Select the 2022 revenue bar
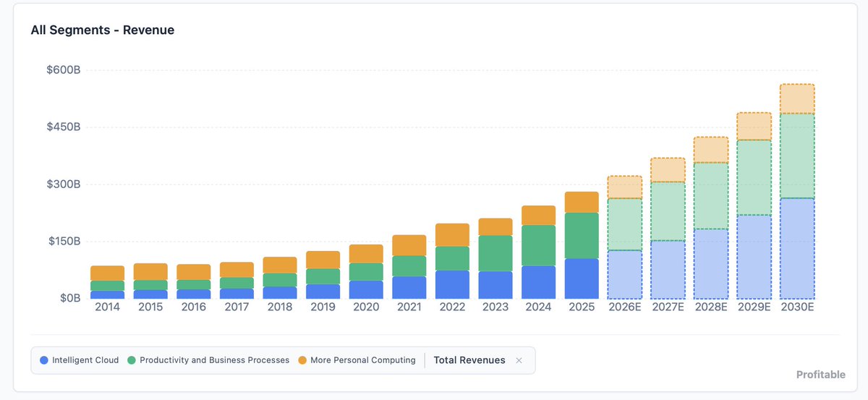Viewport: 868px width, 400px height. 452,261
